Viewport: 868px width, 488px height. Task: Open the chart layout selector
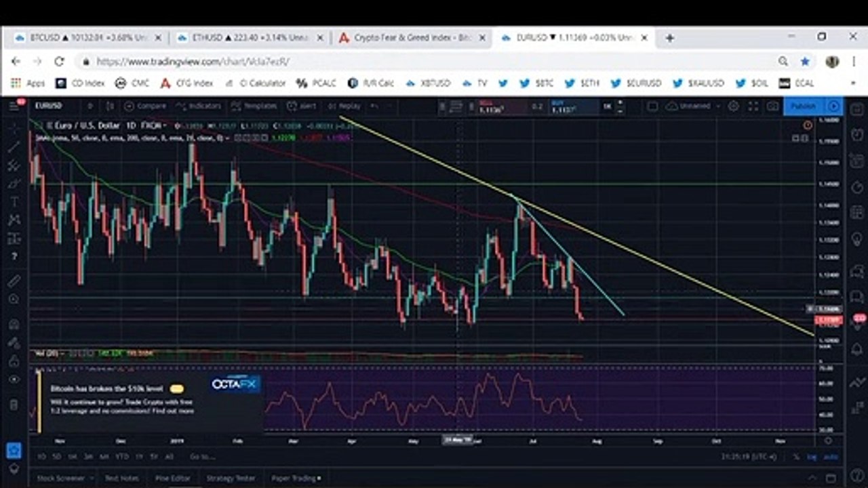[x=652, y=106]
